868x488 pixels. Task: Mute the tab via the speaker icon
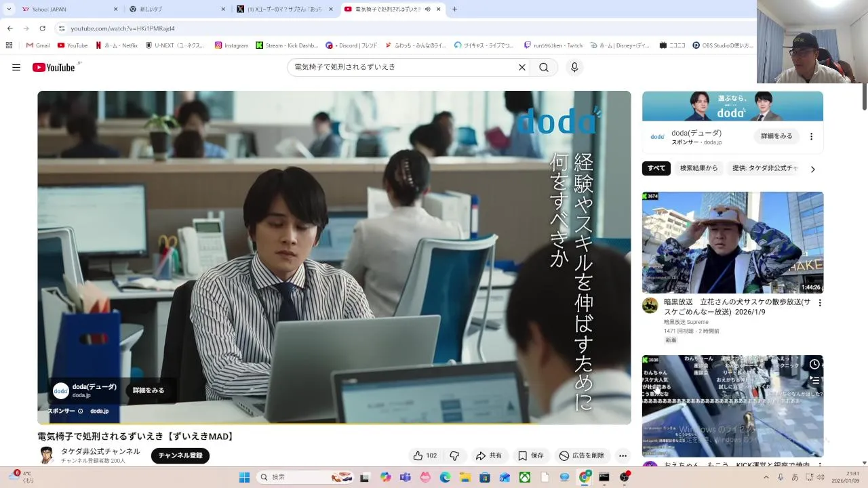[x=428, y=9]
